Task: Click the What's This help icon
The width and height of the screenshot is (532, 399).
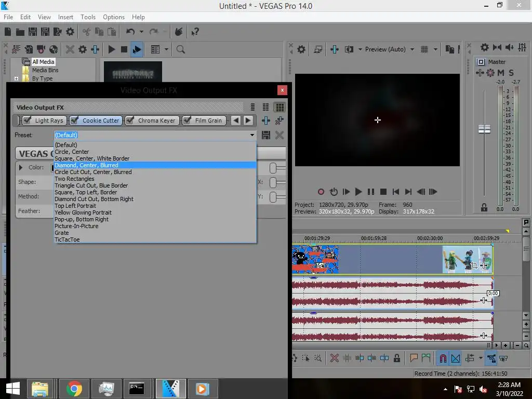Action: pyautogui.click(x=195, y=32)
